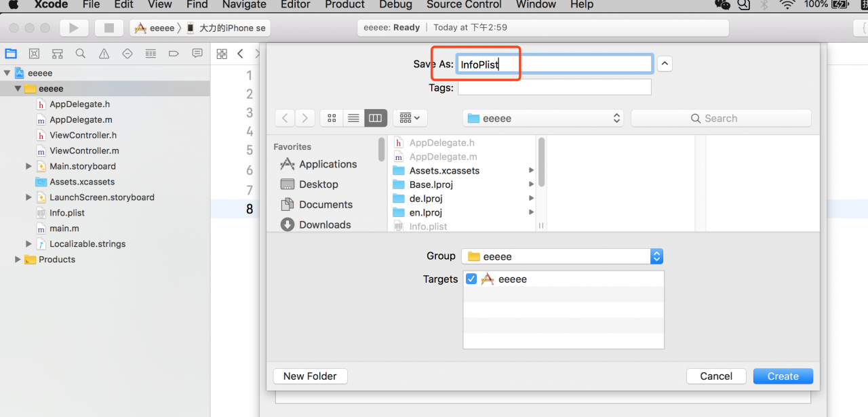Open the Symbol navigator icon
Image resolution: width=868 pixels, height=417 pixels.
point(58,54)
